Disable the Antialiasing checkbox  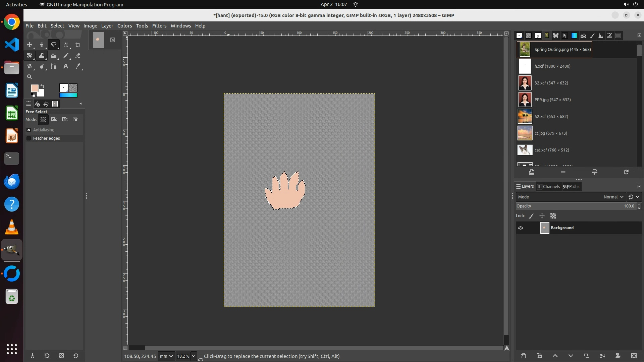pos(29,130)
